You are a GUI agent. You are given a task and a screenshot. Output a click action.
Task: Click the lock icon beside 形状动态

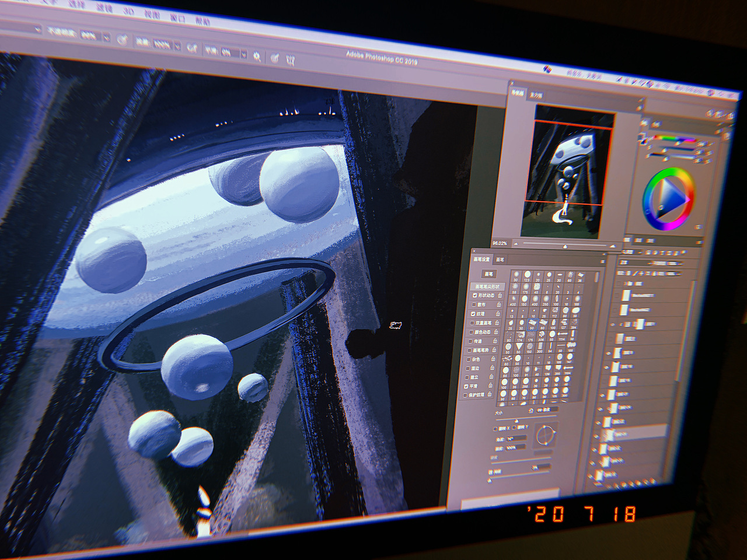[x=500, y=296]
